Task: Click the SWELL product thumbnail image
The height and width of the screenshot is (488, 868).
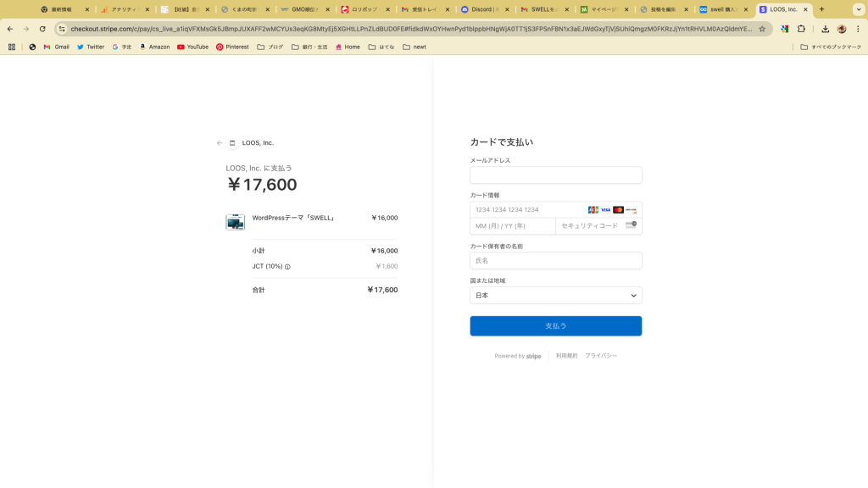Action: 235,222
